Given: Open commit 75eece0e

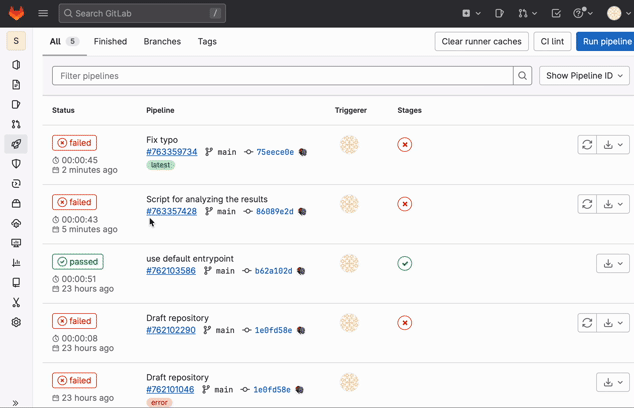Looking at the screenshot, I should click(x=275, y=152).
